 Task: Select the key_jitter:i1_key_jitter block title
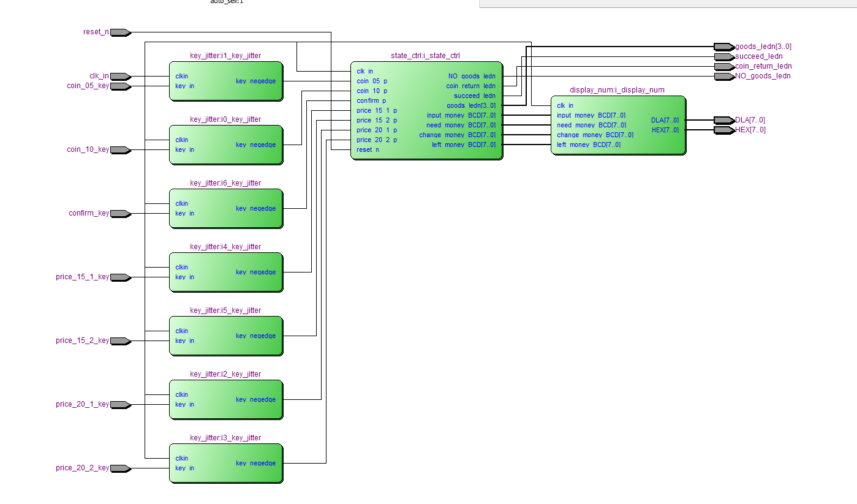(225, 56)
